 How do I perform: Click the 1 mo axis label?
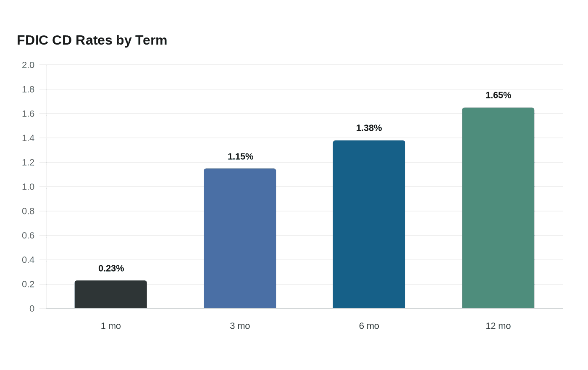111,326
